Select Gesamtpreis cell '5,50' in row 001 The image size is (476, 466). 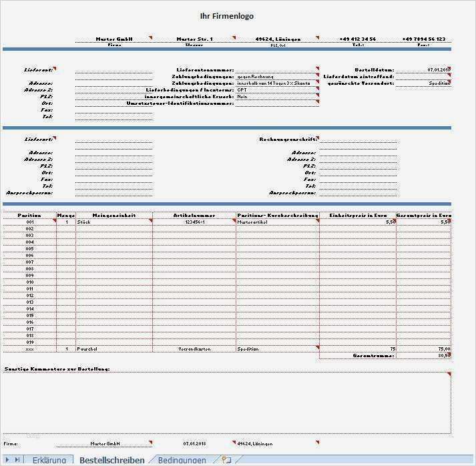(424, 222)
